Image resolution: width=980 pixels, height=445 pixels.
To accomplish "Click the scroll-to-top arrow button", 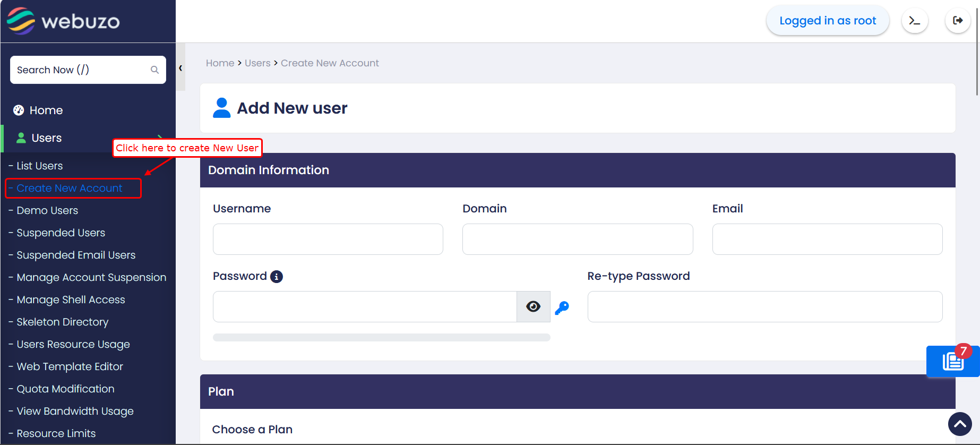I will tap(960, 424).
